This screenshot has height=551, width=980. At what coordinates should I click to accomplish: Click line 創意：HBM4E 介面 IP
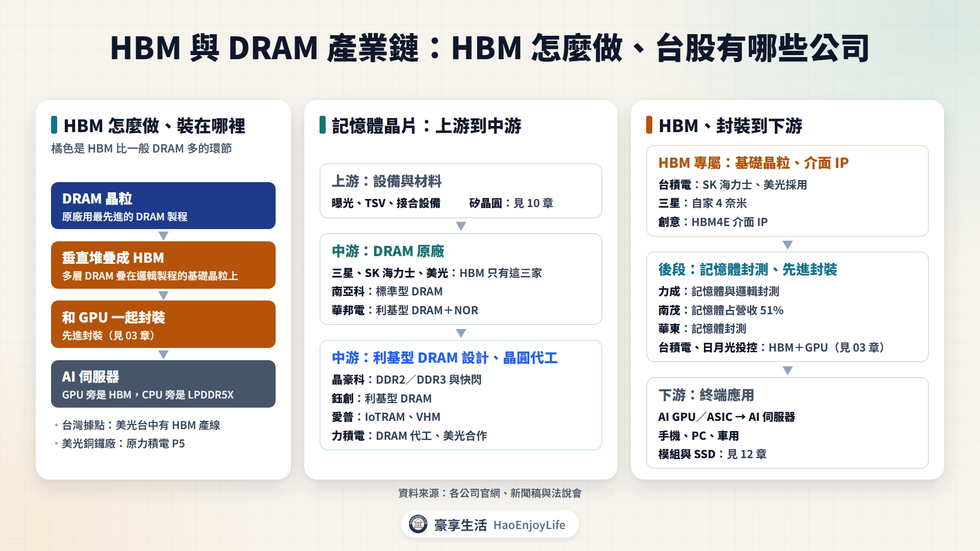coord(713,222)
